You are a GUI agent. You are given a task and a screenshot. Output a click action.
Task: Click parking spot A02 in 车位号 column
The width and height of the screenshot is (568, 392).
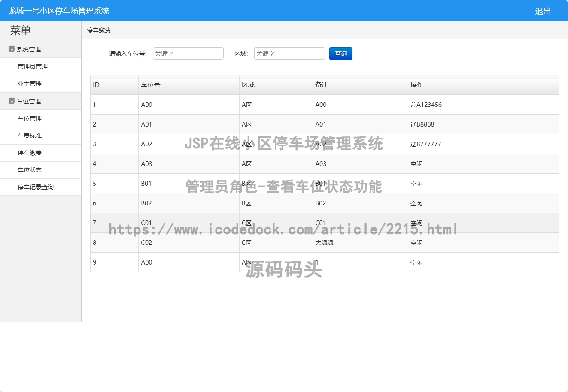tap(146, 144)
